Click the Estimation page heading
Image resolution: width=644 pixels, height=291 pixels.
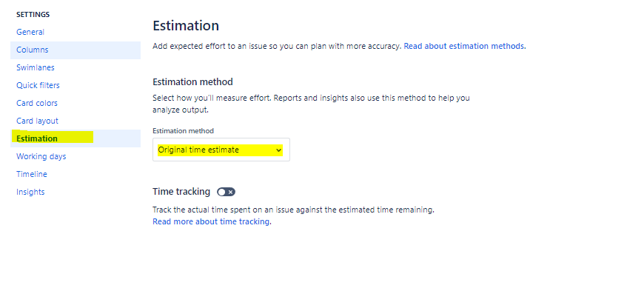[x=186, y=25]
